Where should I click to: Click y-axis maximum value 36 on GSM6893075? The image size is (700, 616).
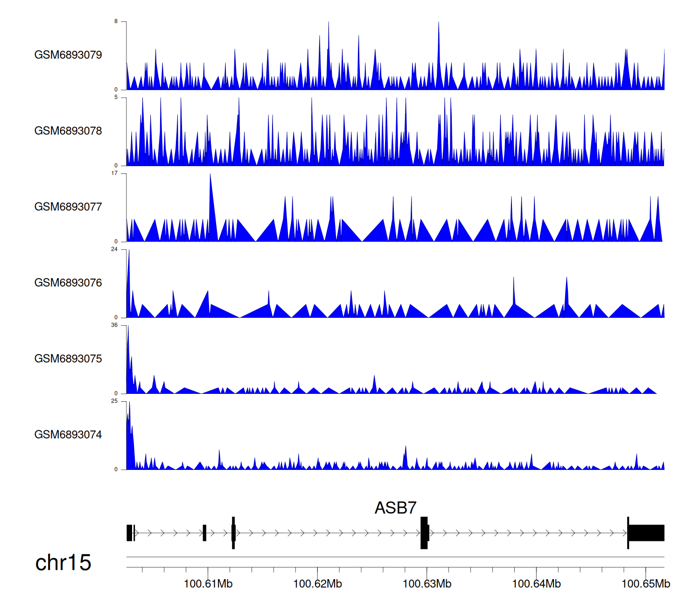click(114, 325)
